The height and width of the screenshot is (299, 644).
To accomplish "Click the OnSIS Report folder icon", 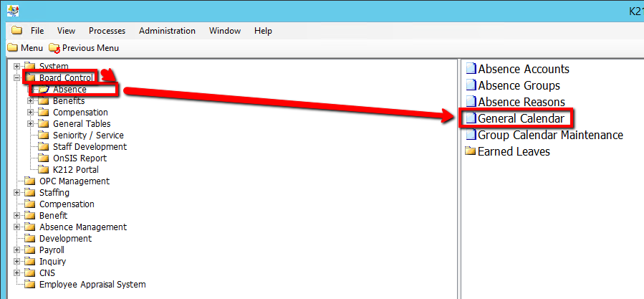I will (43, 158).
